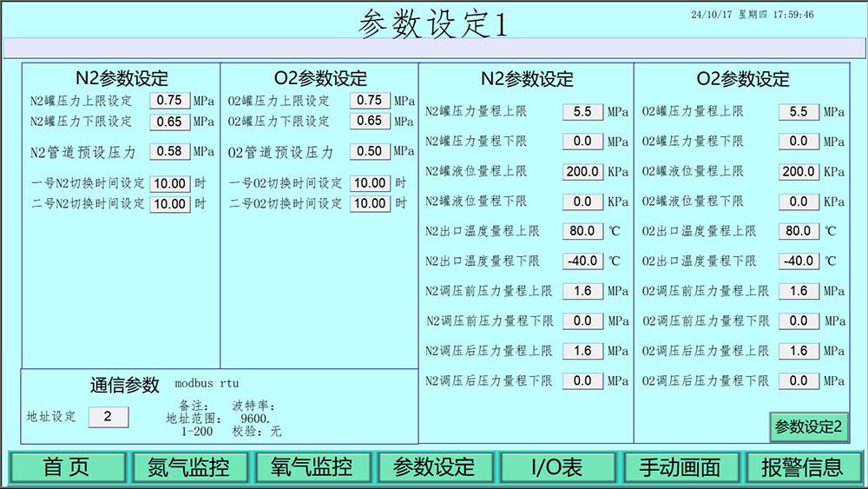The width and height of the screenshot is (868, 489).
Task: Edit 一号N2切换时间设定 value
Action: tap(170, 183)
